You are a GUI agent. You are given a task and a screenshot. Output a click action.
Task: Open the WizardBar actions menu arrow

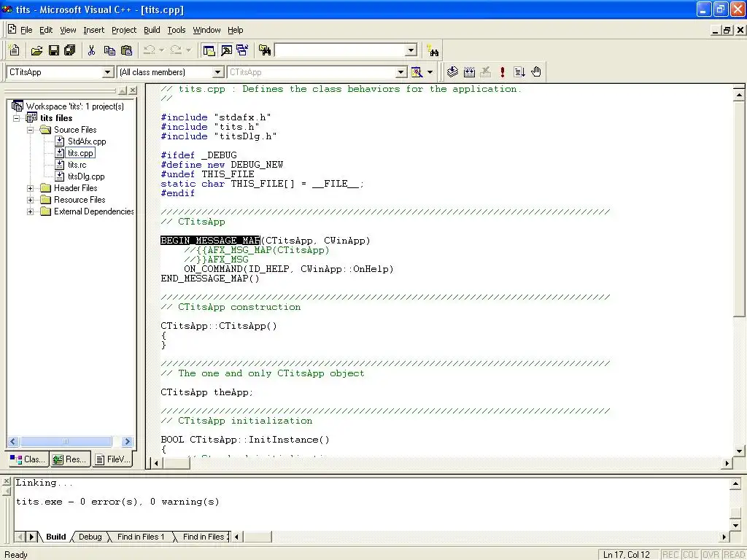pyautogui.click(x=430, y=72)
